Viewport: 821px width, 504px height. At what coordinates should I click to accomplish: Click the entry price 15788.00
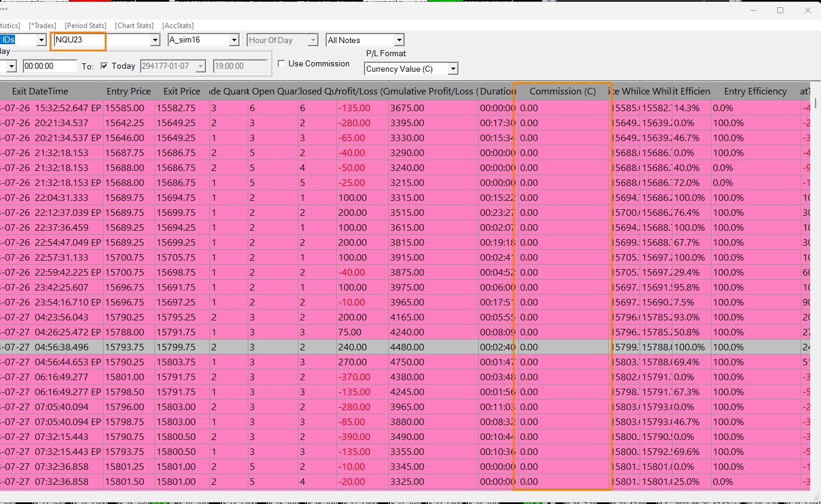point(124,332)
